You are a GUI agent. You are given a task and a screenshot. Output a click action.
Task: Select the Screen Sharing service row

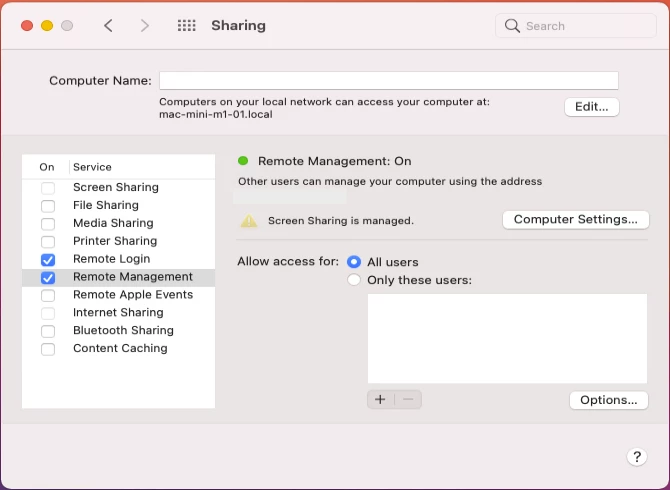[x=118, y=188]
